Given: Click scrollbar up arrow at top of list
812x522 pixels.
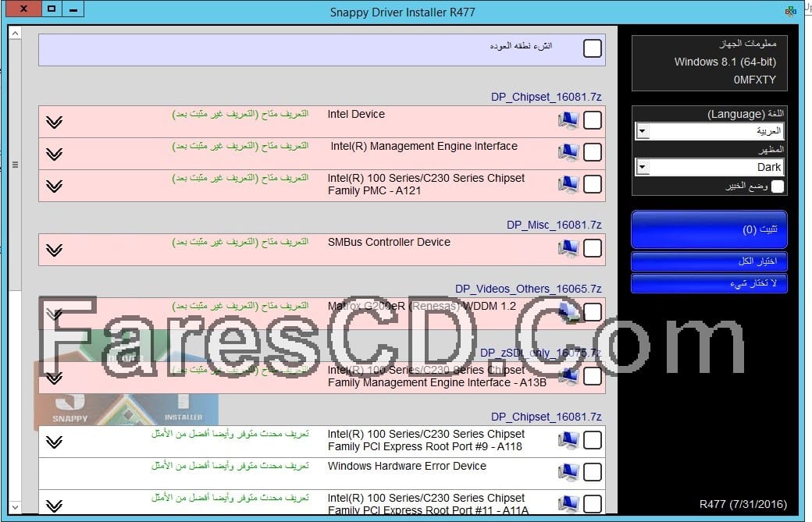Looking at the screenshot, I should 15,33.
